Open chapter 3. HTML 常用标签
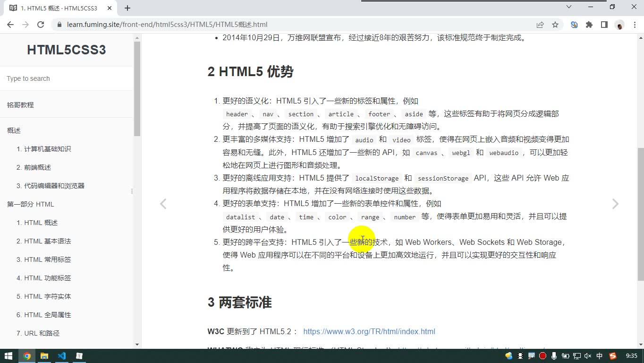The width and height of the screenshot is (644, 363). point(44,259)
